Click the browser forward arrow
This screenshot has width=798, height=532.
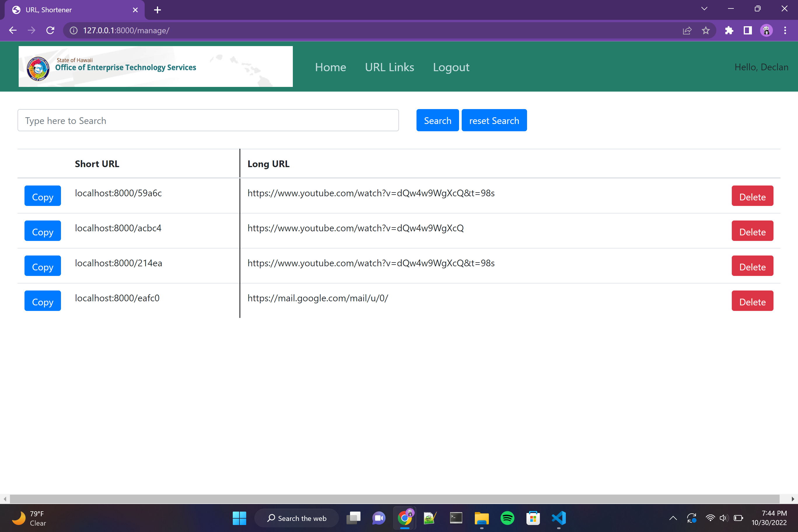click(x=32, y=31)
